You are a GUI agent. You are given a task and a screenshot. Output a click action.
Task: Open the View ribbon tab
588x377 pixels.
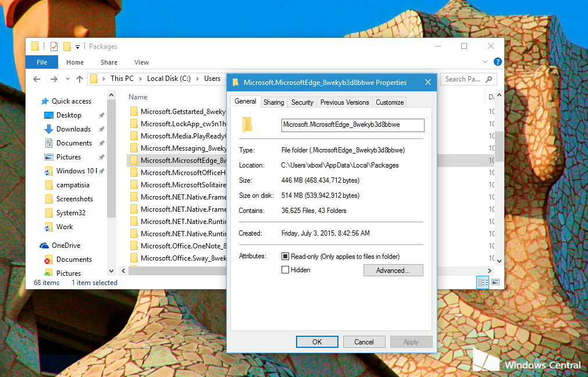[x=141, y=62]
